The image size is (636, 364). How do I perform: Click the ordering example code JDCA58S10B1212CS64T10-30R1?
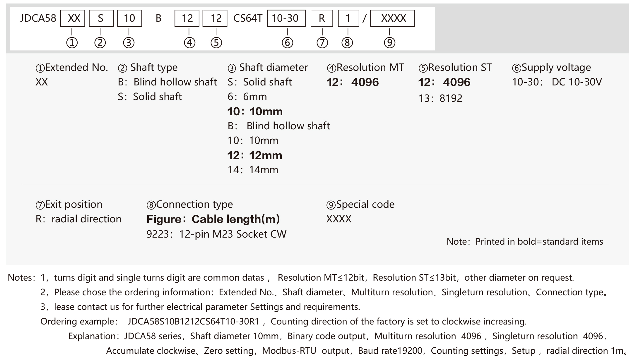coord(193,322)
